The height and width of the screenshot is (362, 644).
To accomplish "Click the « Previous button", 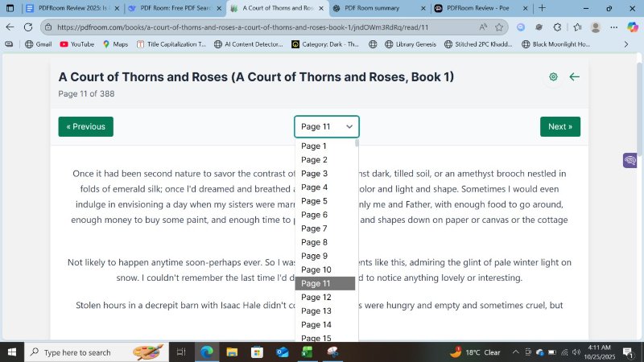I will [85, 126].
